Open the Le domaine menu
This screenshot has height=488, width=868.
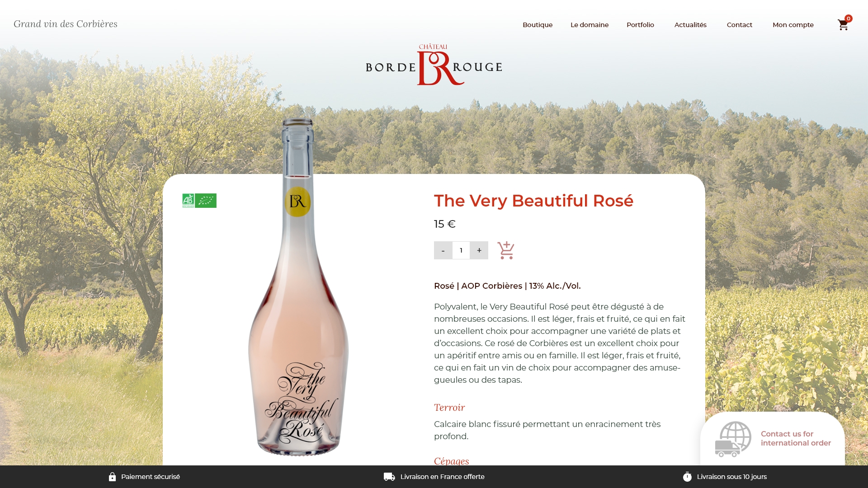pyautogui.click(x=590, y=25)
